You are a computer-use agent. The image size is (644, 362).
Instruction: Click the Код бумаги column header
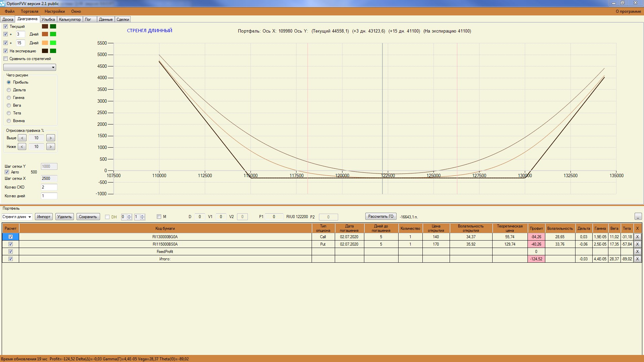coord(165,228)
